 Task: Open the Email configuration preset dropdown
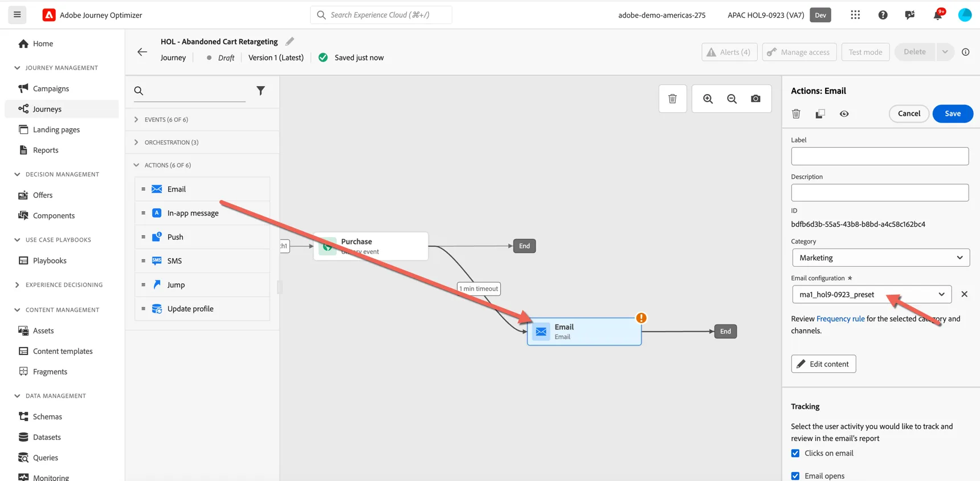871,294
